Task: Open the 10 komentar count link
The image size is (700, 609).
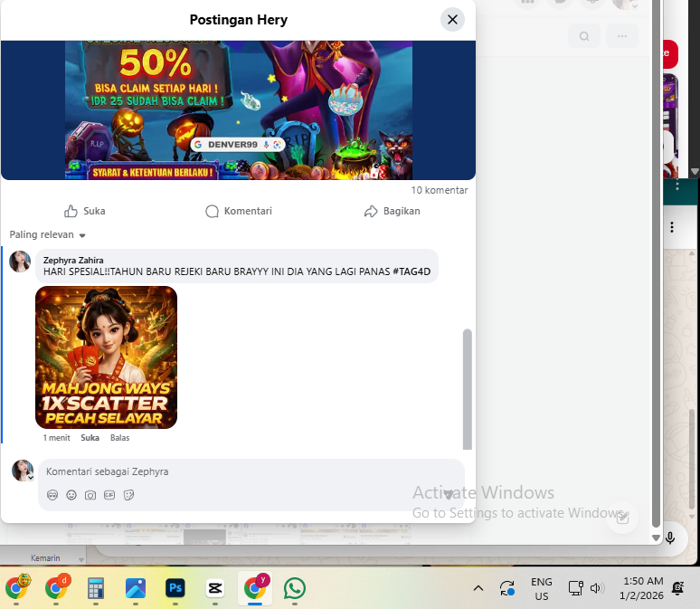Action: pyautogui.click(x=440, y=190)
